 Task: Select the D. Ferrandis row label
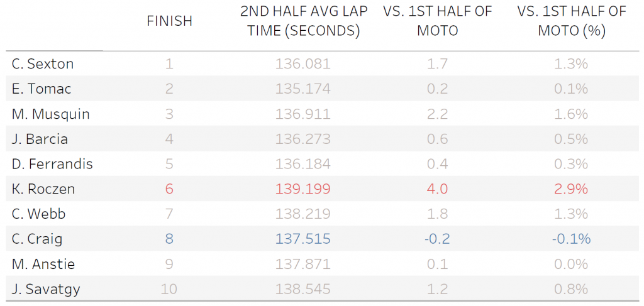click(x=52, y=164)
